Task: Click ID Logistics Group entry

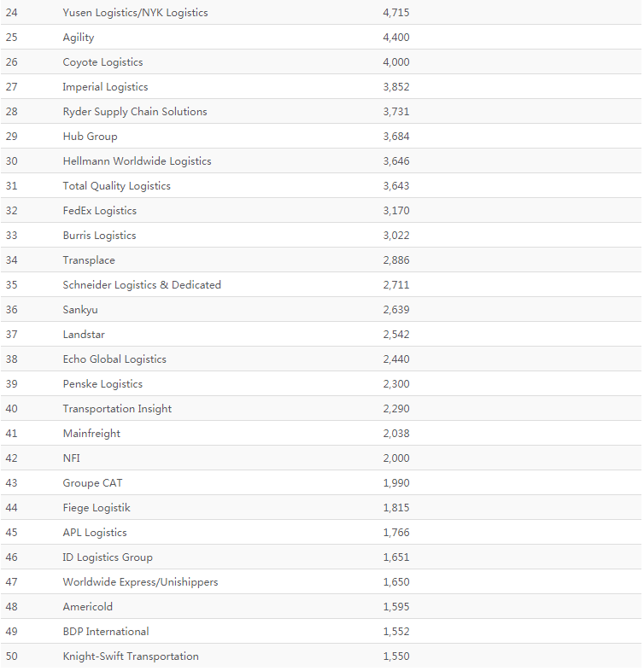Action: coord(108,557)
